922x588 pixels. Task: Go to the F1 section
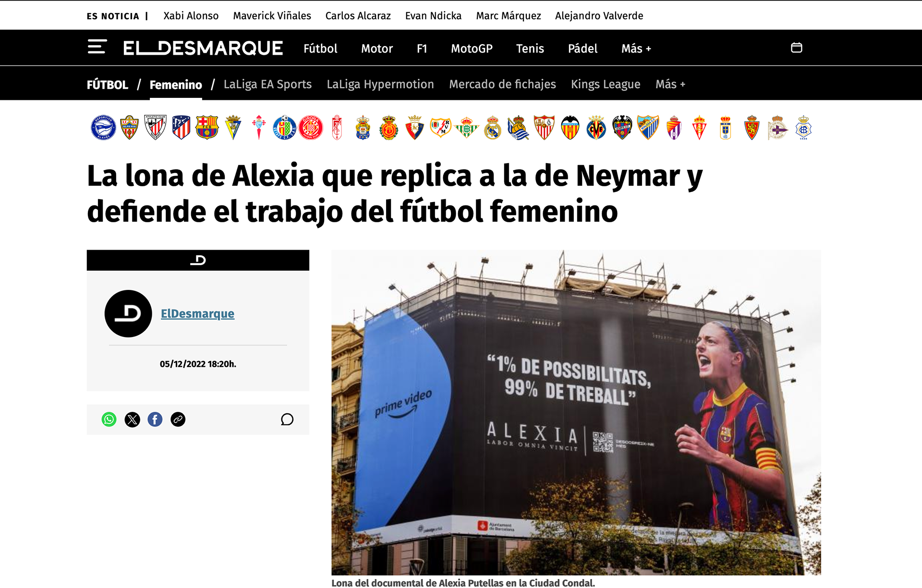click(422, 48)
